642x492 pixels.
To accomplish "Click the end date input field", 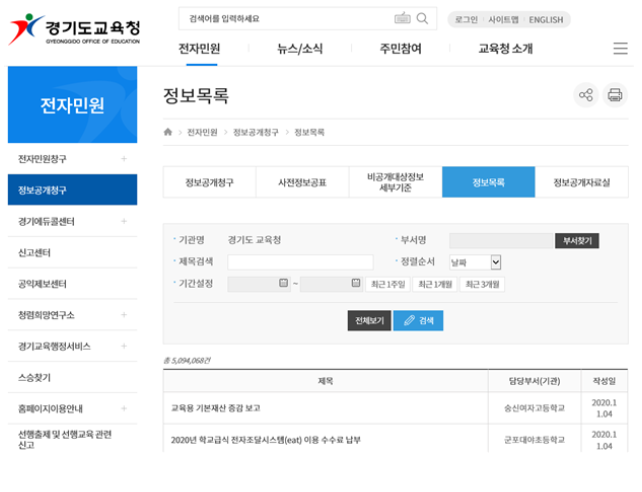I will coord(331,284).
